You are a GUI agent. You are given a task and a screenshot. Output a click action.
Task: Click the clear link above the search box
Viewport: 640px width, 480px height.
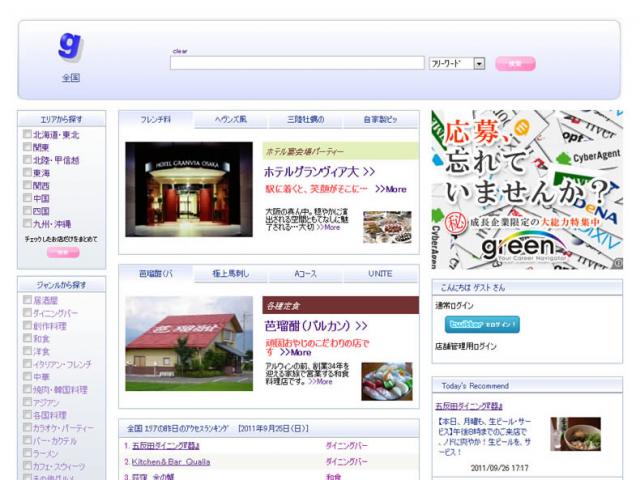click(x=180, y=51)
